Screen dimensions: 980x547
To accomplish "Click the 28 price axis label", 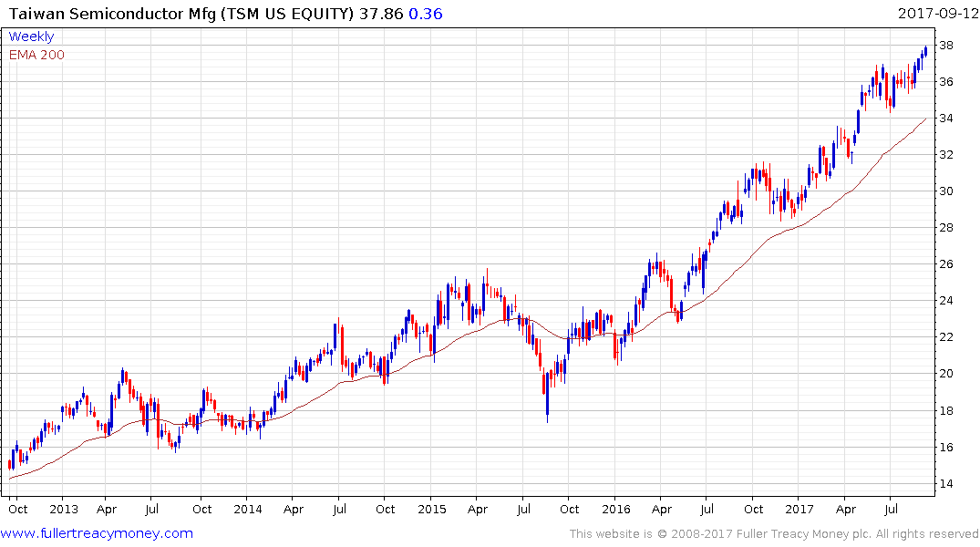I will click(x=946, y=228).
